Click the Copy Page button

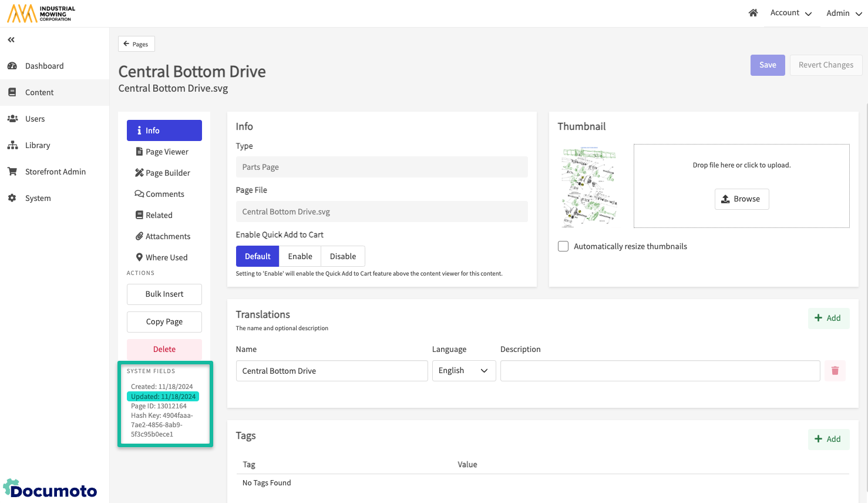coord(164,322)
